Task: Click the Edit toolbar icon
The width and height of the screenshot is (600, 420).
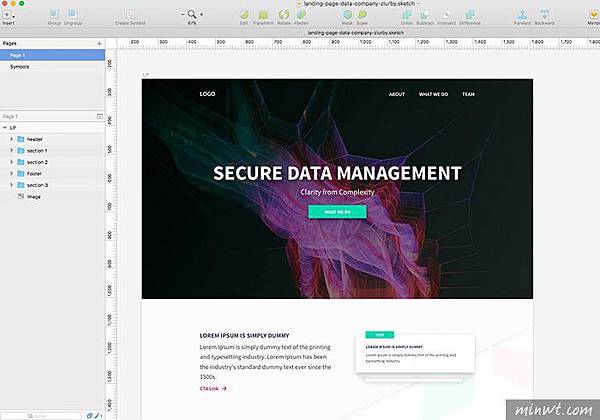Action: pos(244,15)
